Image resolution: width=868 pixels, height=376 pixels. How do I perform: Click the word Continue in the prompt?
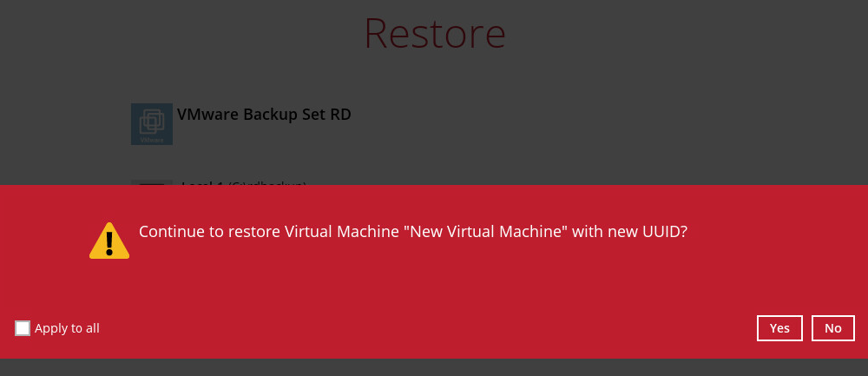(170, 232)
